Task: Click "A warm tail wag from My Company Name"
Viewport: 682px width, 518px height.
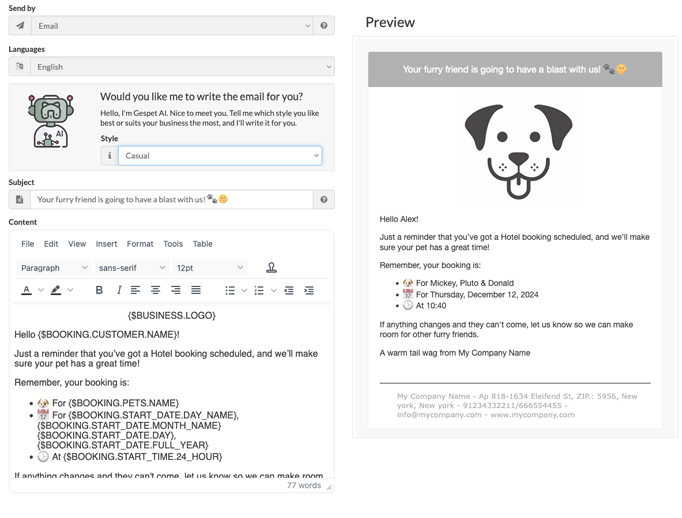Action: click(x=455, y=353)
